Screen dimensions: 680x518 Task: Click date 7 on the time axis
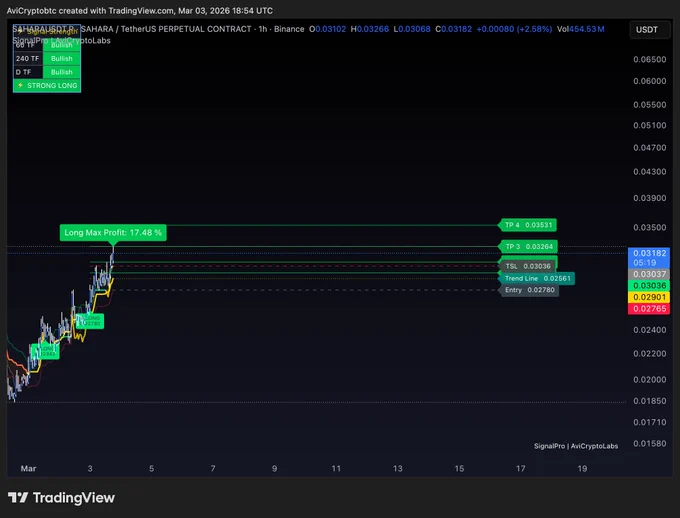[213, 469]
